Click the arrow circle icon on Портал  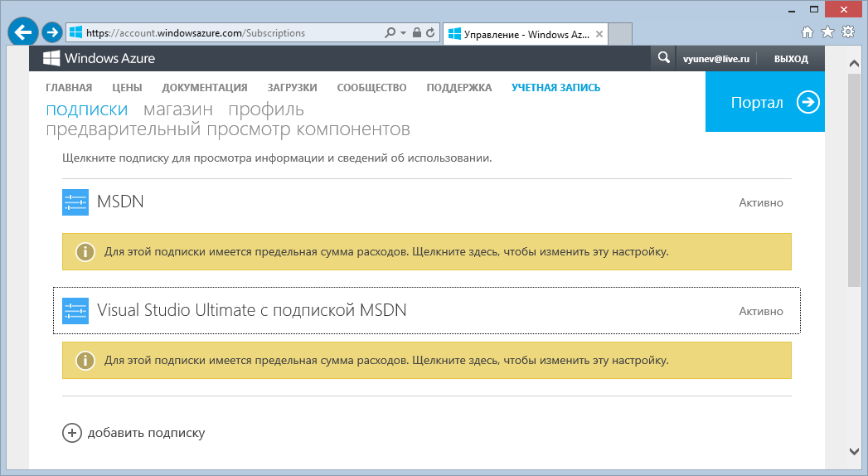[807, 102]
